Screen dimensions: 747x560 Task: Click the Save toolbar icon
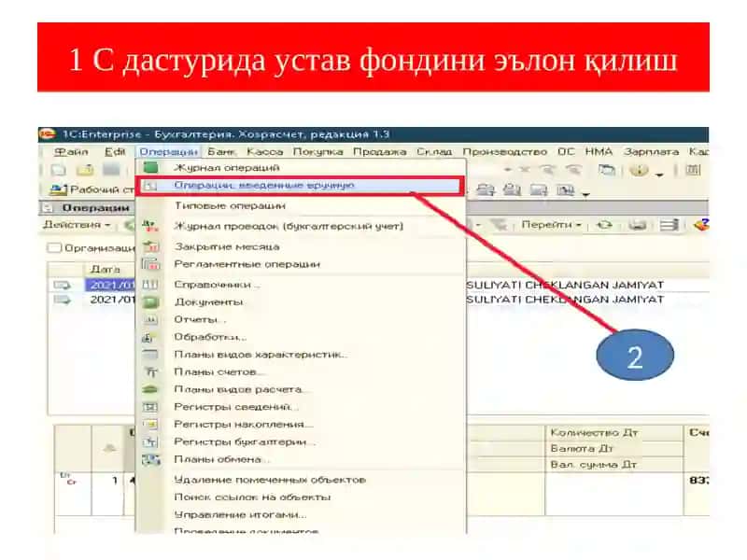111,170
